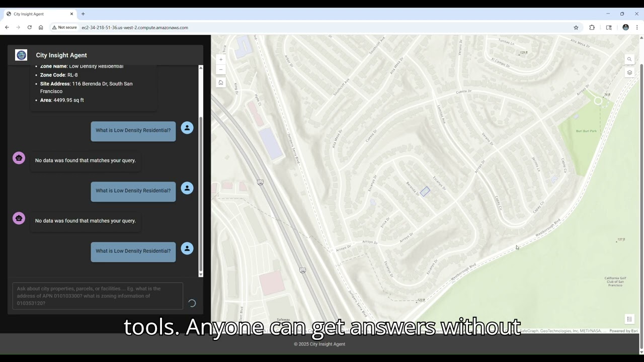Click the chat panel scrollbar
Image resolution: width=644 pixels, height=362 pixels.
click(x=201, y=194)
